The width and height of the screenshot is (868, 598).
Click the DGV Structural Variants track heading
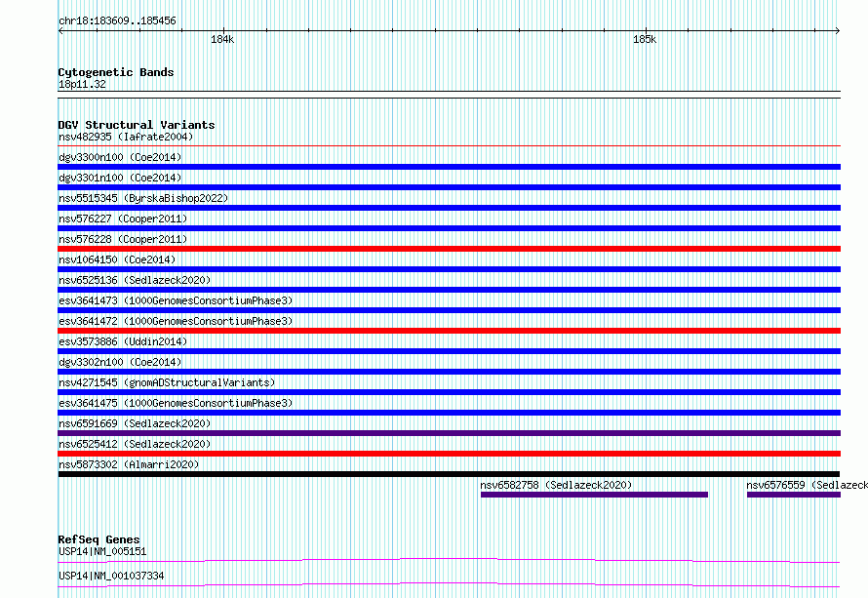pyautogui.click(x=137, y=125)
